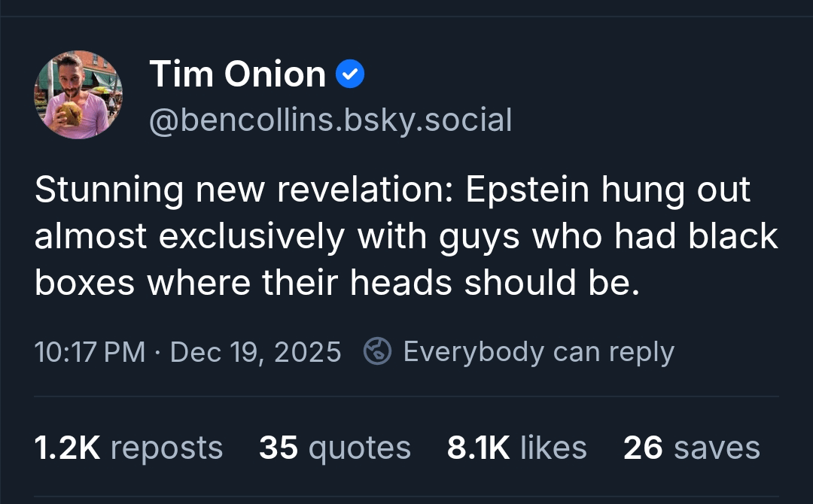Click the globe reply-settings icon
This screenshot has height=504, width=813.
point(376,351)
